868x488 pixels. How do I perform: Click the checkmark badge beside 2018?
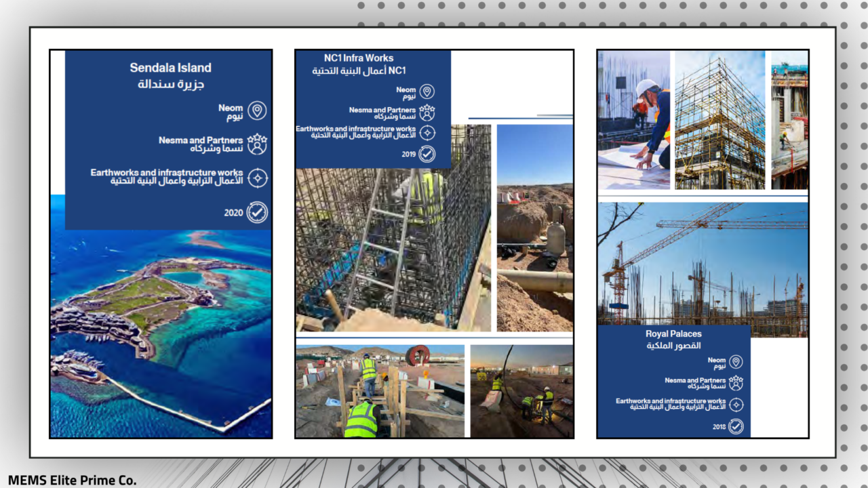pos(736,426)
